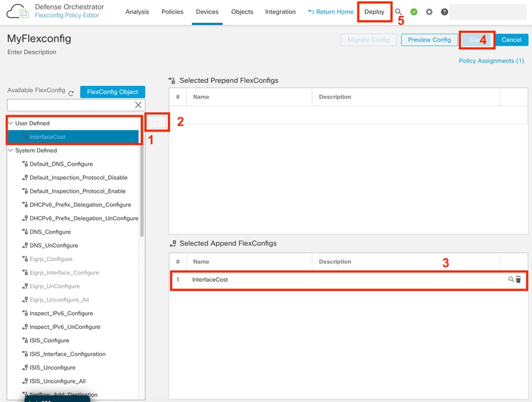Select Inspect_IPv6_Configure
532x402 pixels.
click(x=61, y=313)
